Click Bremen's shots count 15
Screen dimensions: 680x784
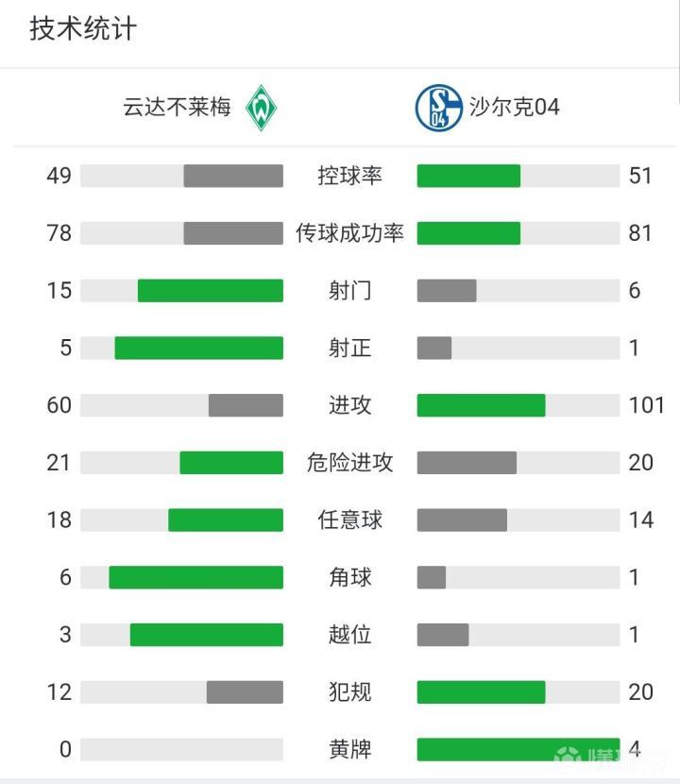59,291
